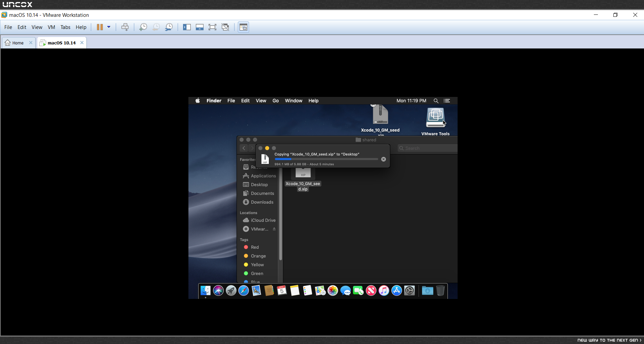Viewport: 644px width, 344px height.
Task: Open News from the Dock
Action: 371,290
